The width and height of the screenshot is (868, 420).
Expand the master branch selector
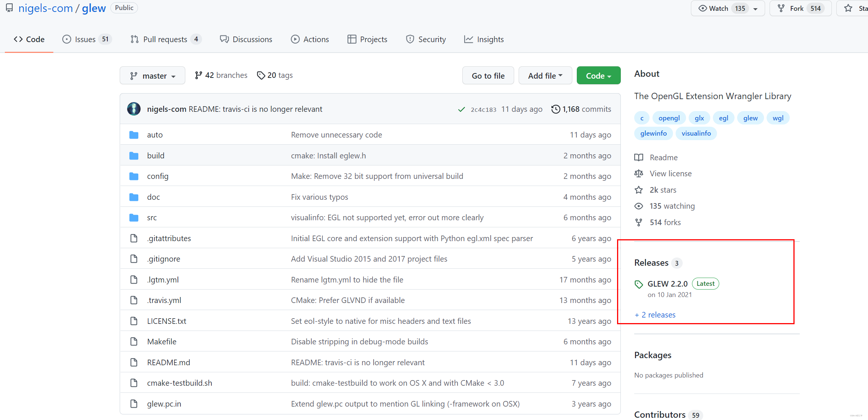tap(152, 76)
